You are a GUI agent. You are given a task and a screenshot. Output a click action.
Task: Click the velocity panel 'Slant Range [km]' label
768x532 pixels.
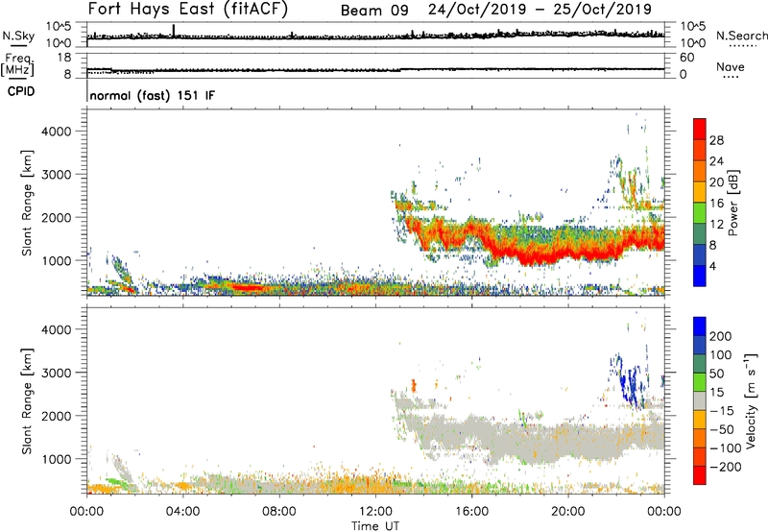pyautogui.click(x=27, y=400)
